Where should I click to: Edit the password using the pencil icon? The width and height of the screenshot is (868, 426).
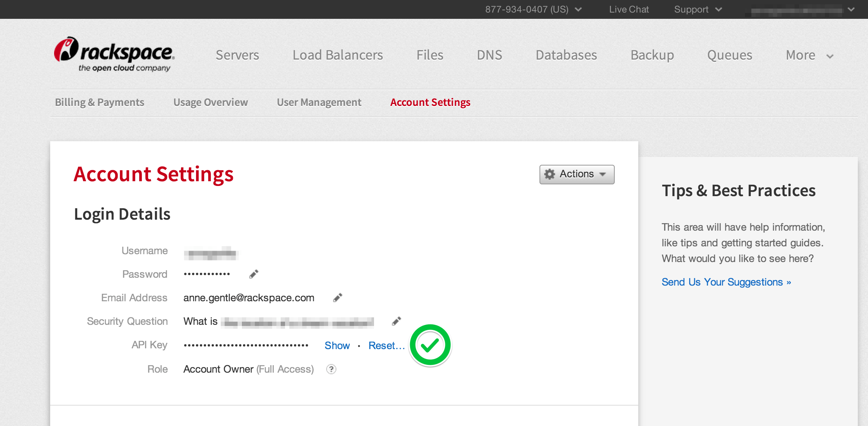coord(253,273)
